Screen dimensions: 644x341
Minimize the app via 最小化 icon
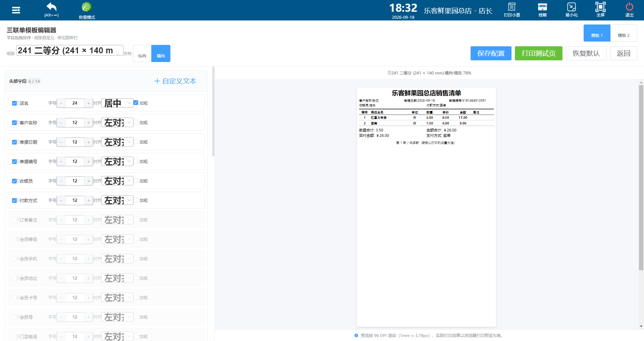click(572, 10)
